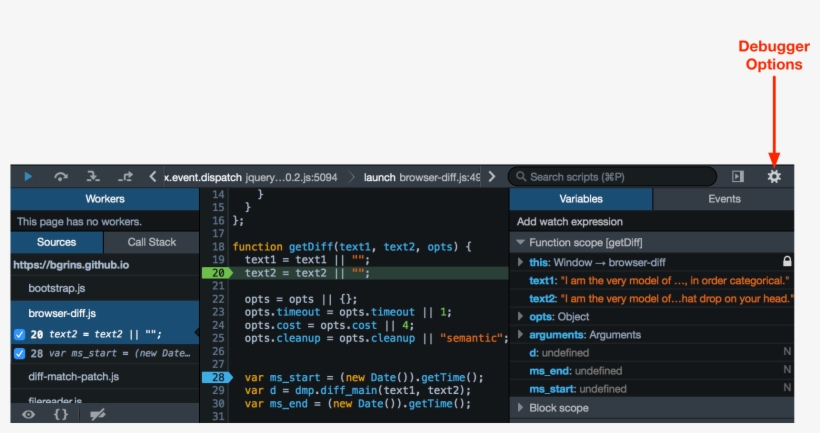Screen dimensions: 820x433
Task: Click code line opts.cost on line 24
Action: (x=329, y=325)
